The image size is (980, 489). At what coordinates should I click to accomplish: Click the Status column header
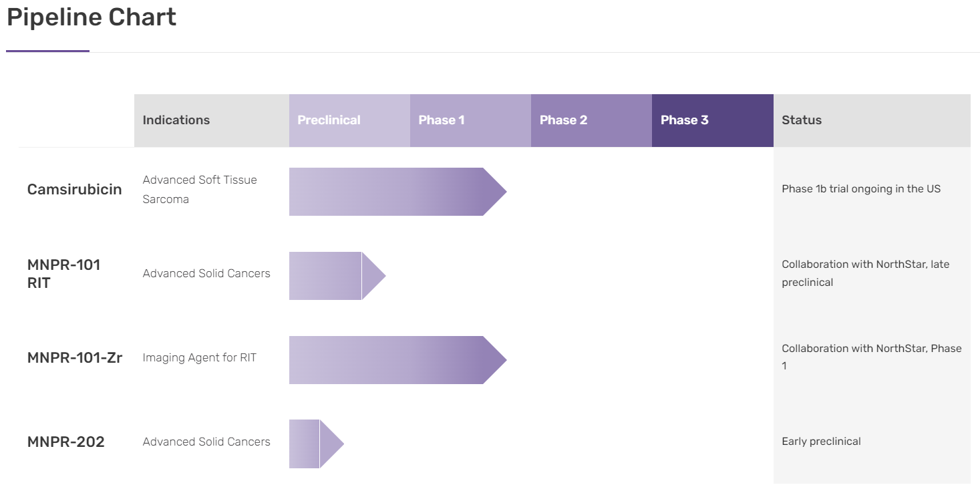[802, 120]
